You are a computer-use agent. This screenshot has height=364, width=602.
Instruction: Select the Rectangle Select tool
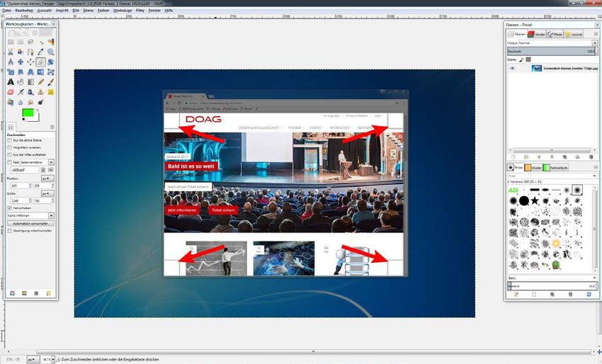(x=11, y=42)
